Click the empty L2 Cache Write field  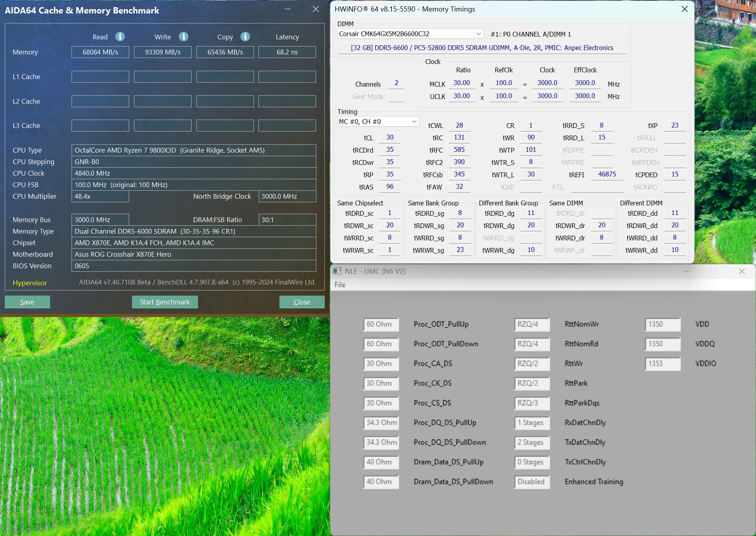click(x=163, y=101)
